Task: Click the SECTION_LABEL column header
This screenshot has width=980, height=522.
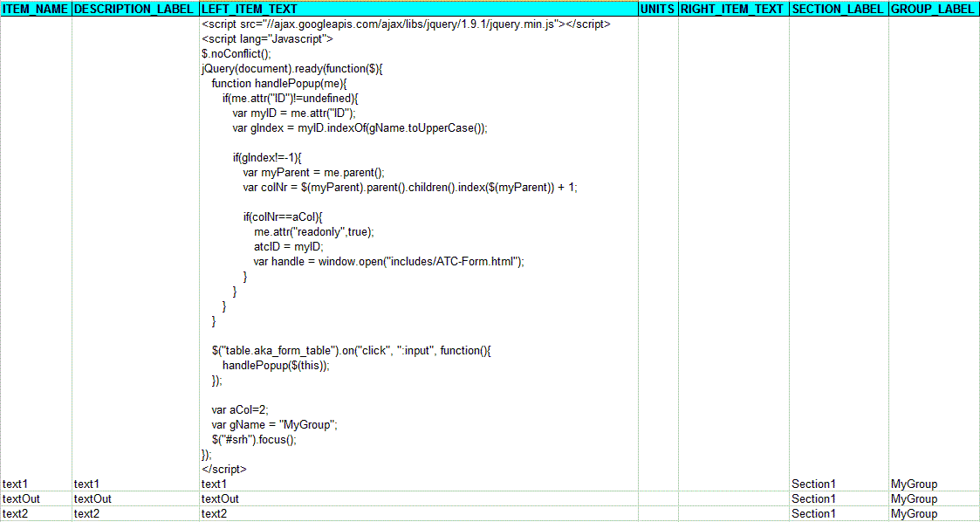Action: (x=838, y=10)
